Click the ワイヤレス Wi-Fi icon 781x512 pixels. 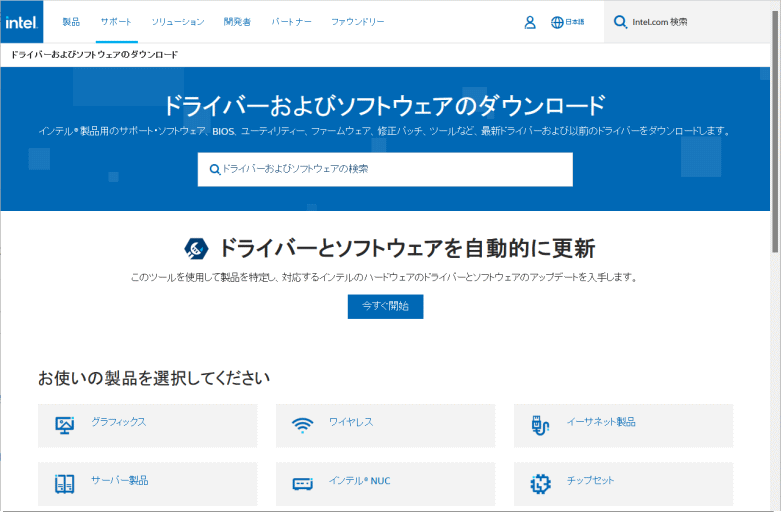[302, 425]
